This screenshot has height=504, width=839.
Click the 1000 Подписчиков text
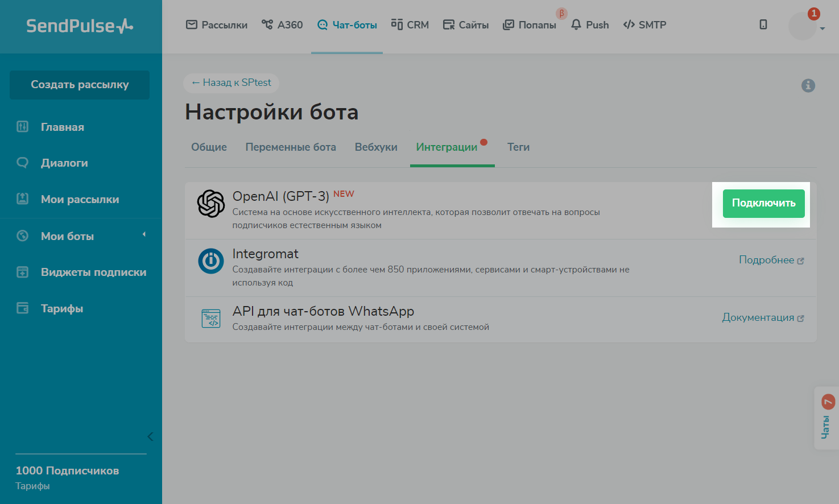pyautogui.click(x=67, y=470)
